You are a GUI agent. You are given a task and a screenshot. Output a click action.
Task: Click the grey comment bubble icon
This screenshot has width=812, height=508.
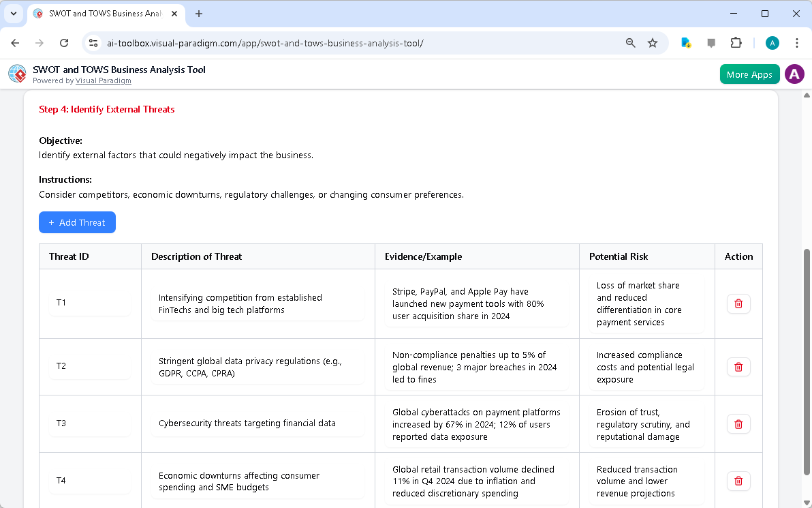point(711,42)
